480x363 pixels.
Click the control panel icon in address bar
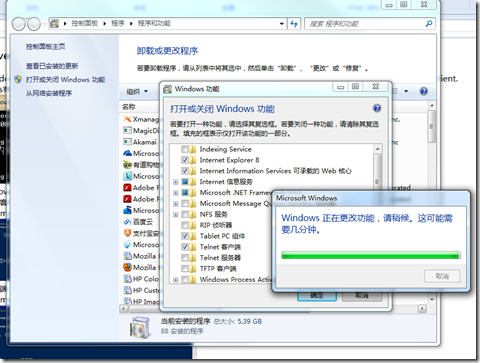pos(54,23)
